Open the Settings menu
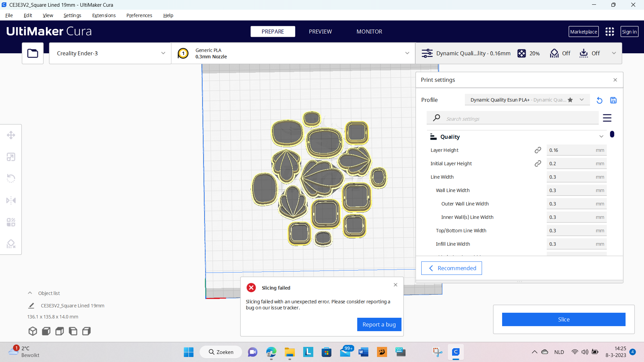The width and height of the screenshot is (644, 362). [72, 15]
